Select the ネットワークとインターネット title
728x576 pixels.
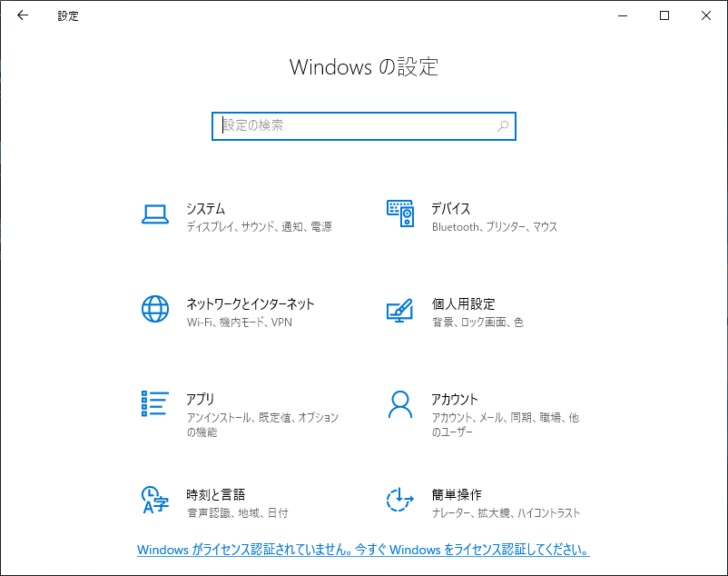tap(251, 303)
